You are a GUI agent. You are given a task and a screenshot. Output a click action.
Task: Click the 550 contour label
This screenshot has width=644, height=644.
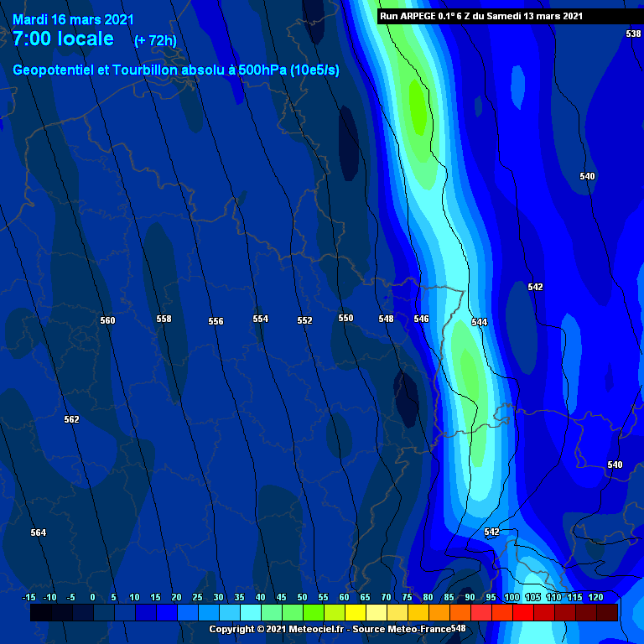345,319
